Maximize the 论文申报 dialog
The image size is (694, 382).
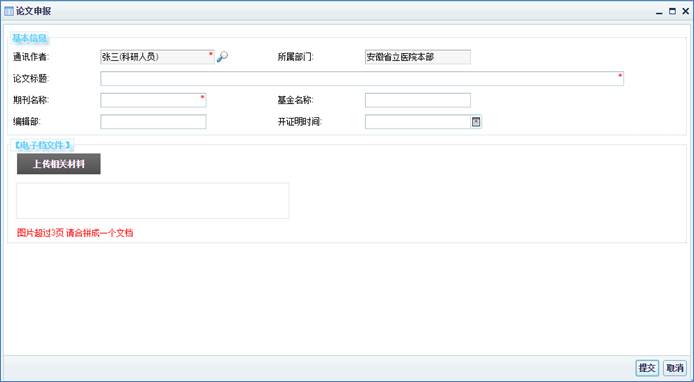click(672, 12)
